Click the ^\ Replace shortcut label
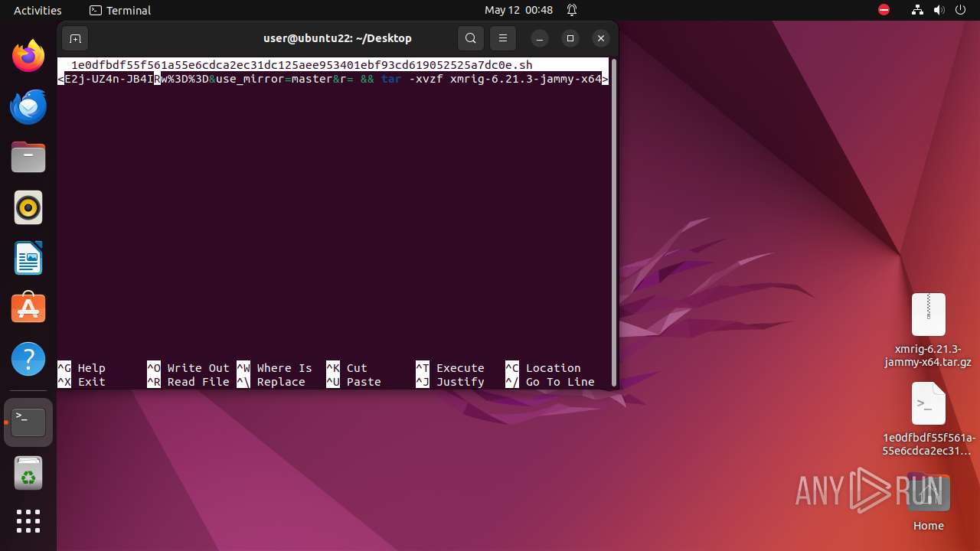Screen dimensions: 980x551 271,382
